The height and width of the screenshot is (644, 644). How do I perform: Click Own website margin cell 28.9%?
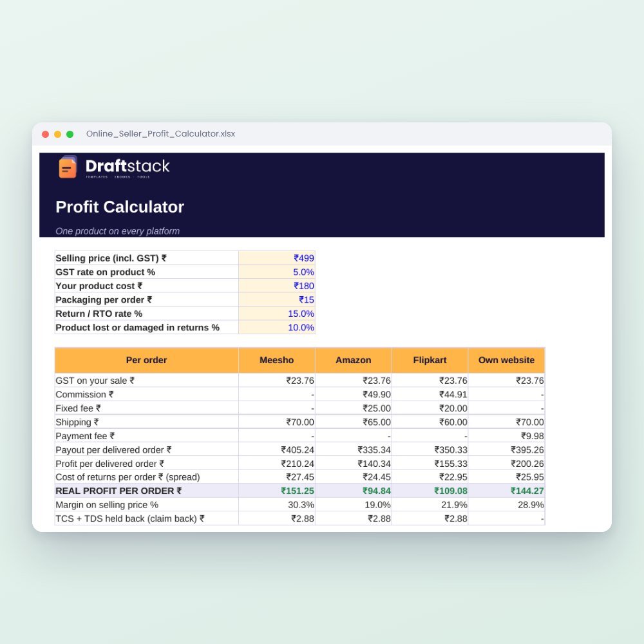506,505
